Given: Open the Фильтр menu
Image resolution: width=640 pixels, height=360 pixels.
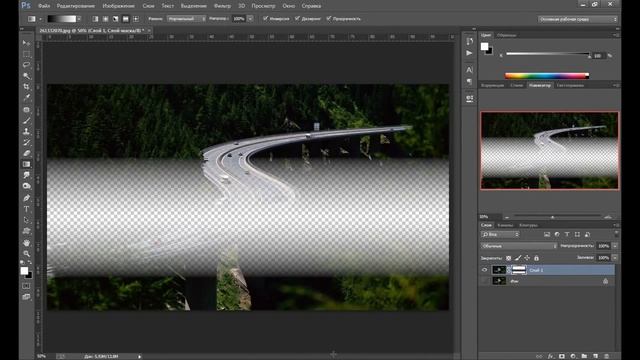Looking at the screenshot, I should click(222, 6).
